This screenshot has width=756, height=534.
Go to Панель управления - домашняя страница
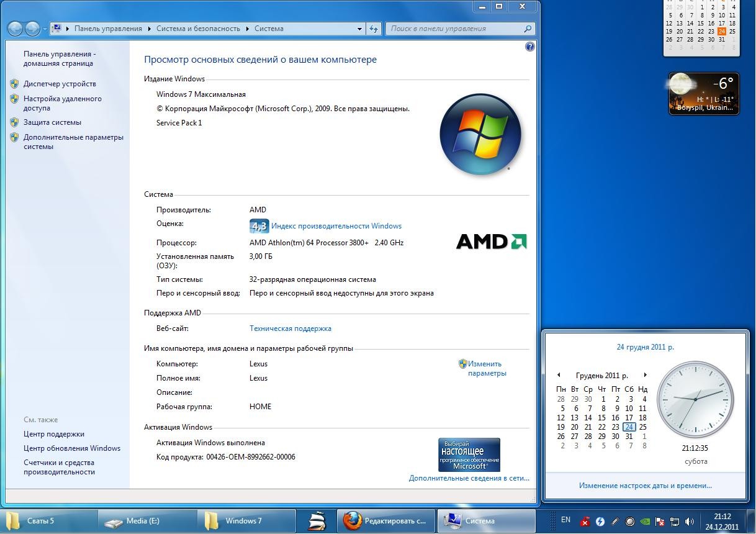tap(60, 58)
